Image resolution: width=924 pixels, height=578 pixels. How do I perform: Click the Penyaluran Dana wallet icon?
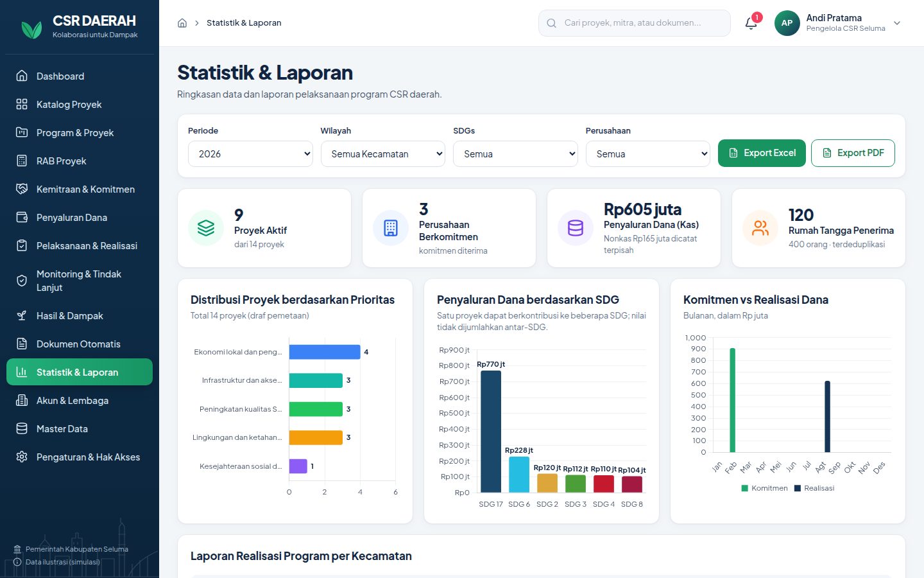tap(22, 217)
